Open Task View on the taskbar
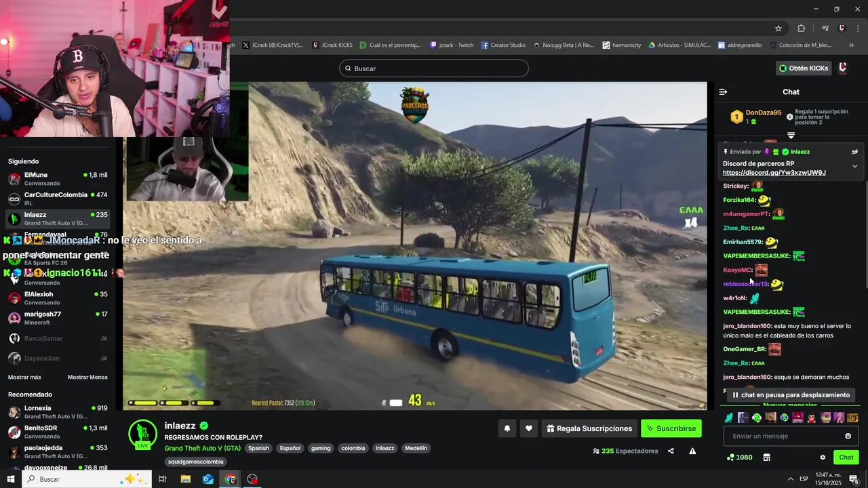This screenshot has width=868, height=488. (x=163, y=479)
